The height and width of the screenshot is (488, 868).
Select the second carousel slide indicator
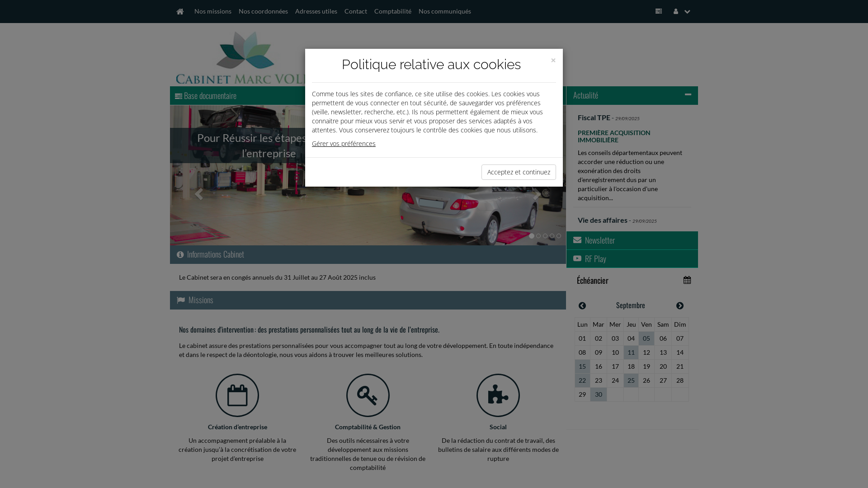point(538,236)
